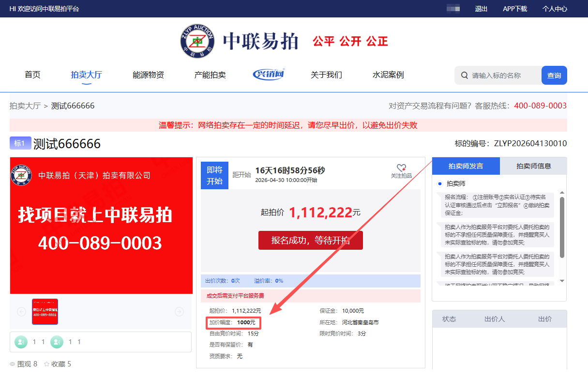588x378 pixels.
Task: Open 拍卖大厅 navigation item
Action: tap(87, 75)
